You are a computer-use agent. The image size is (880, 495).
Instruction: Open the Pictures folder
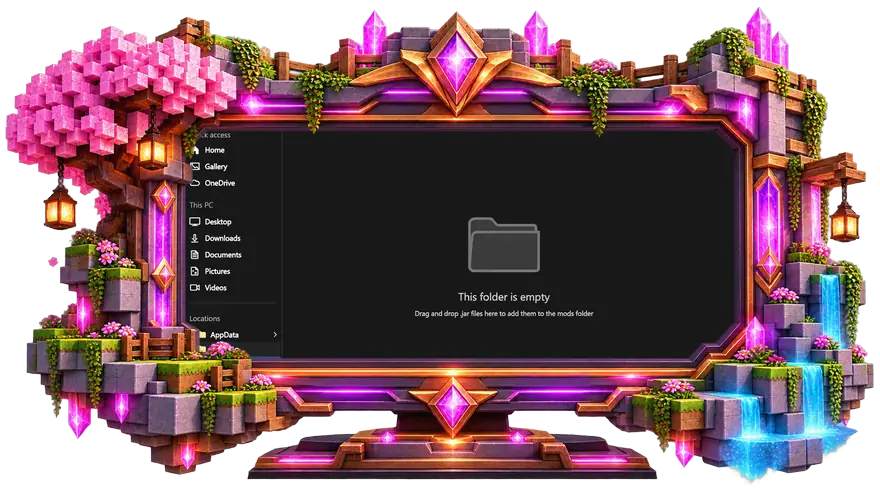coord(217,271)
